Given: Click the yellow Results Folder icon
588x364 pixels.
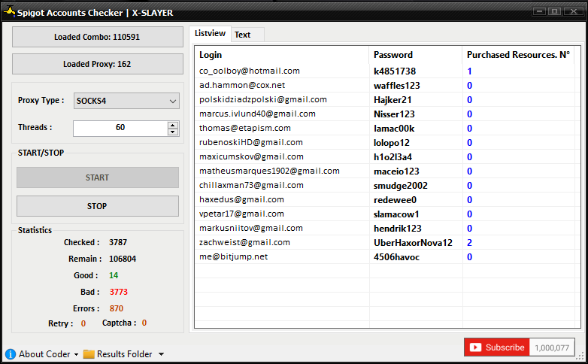Looking at the screenshot, I should pyautogui.click(x=89, y=354).
